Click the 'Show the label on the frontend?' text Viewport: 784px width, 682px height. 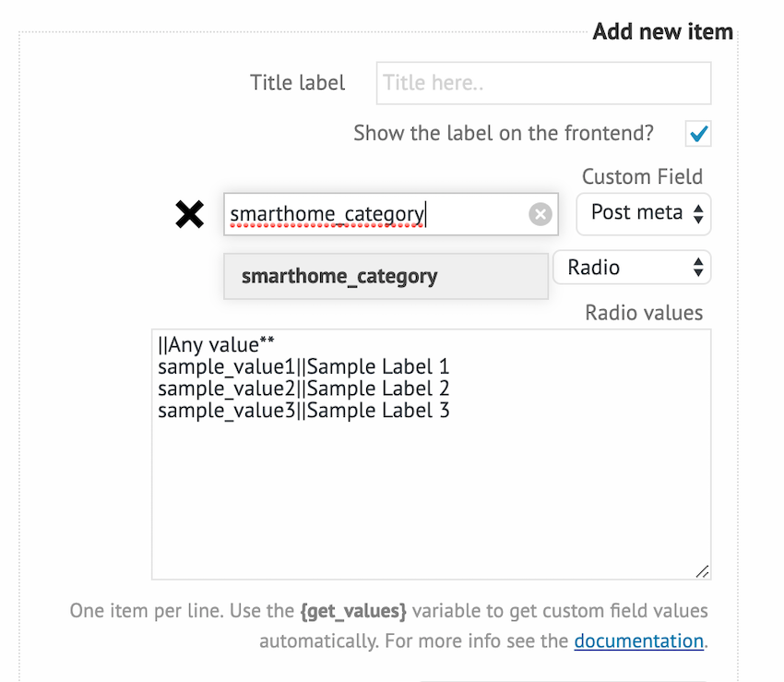pyautogui.click(x=504, y=133)
